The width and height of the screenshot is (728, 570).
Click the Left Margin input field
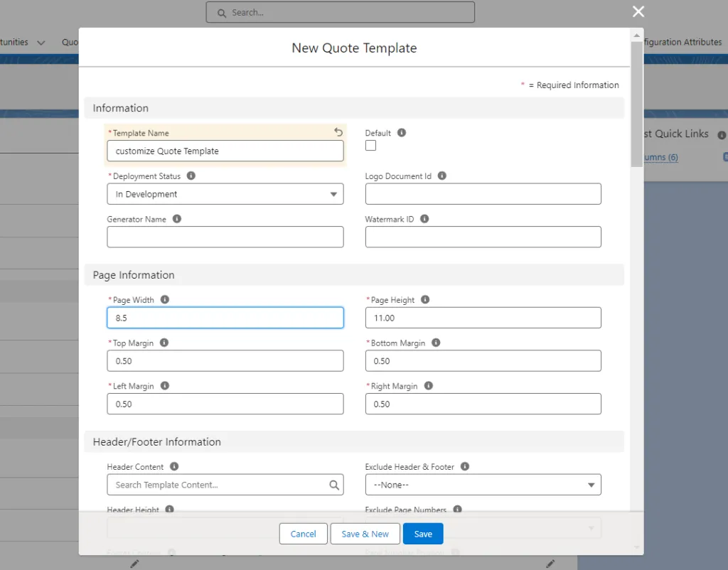[x=225, y=404]
